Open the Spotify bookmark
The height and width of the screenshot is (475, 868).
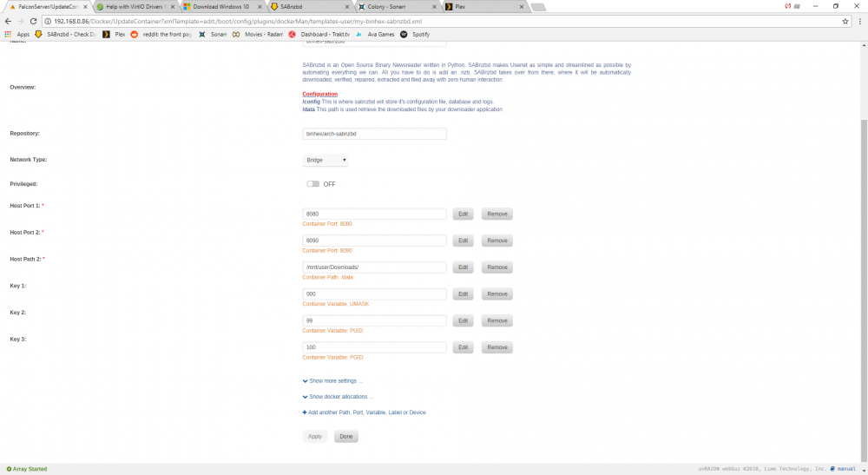415,35
